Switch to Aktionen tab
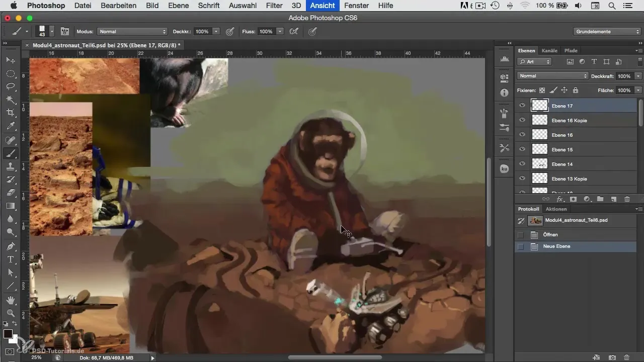Image resolution: width=644 pixels, height=362 pixels. pos(556,209)
